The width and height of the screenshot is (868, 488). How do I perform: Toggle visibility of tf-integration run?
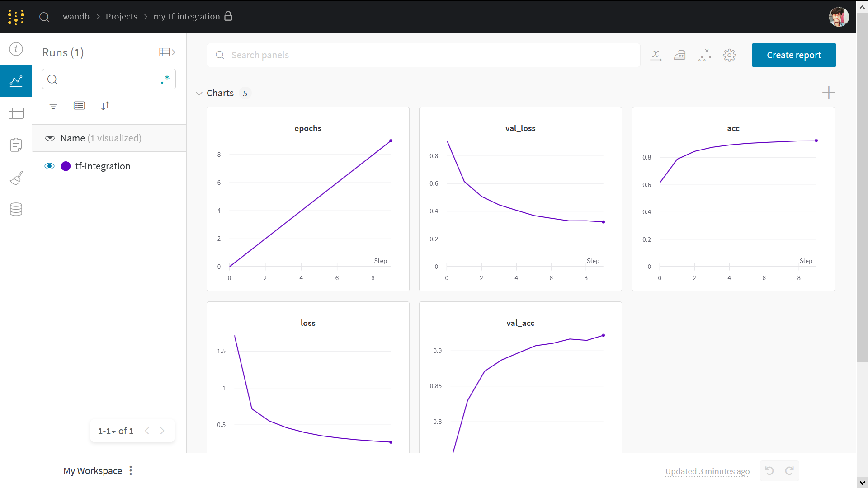49,166
